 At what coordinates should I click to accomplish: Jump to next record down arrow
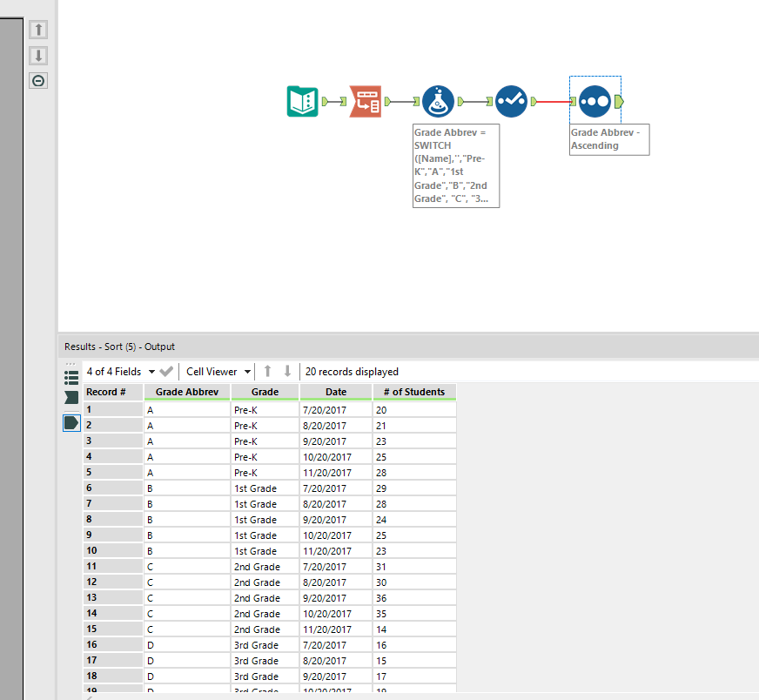[x=287, y=371]
